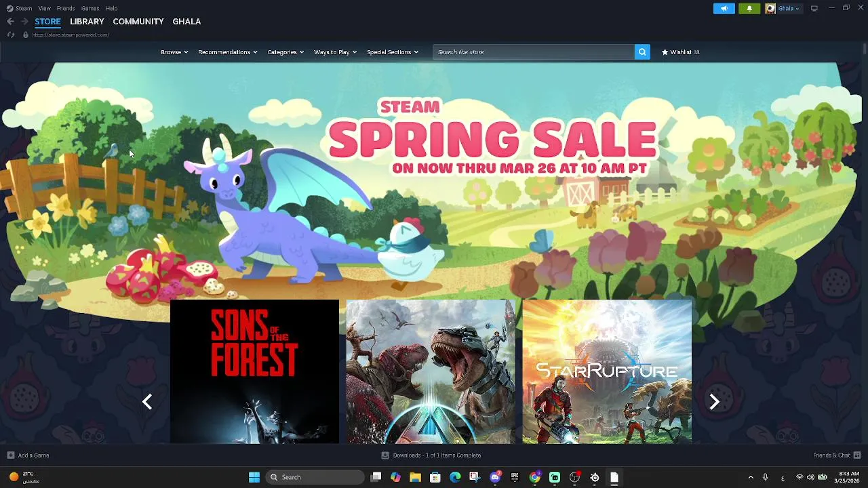Show hidden system tray icons
The height and width of the screenshot is (488, 868).
(x=751, y=477)
